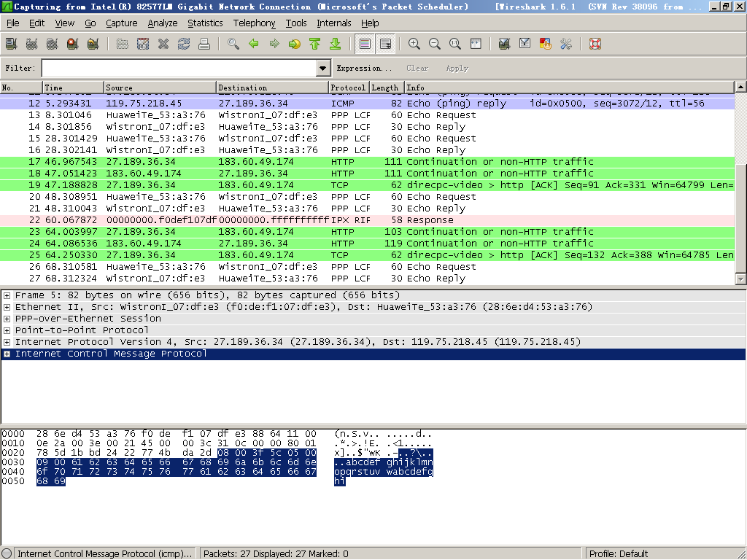Restart the running live capture
Viewport: 747px width, 560px height.
click(x=93, y=44)
